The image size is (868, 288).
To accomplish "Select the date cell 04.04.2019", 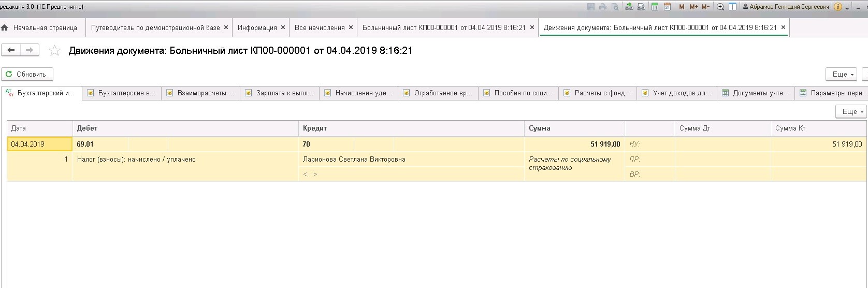I will (x=40, y=144).
